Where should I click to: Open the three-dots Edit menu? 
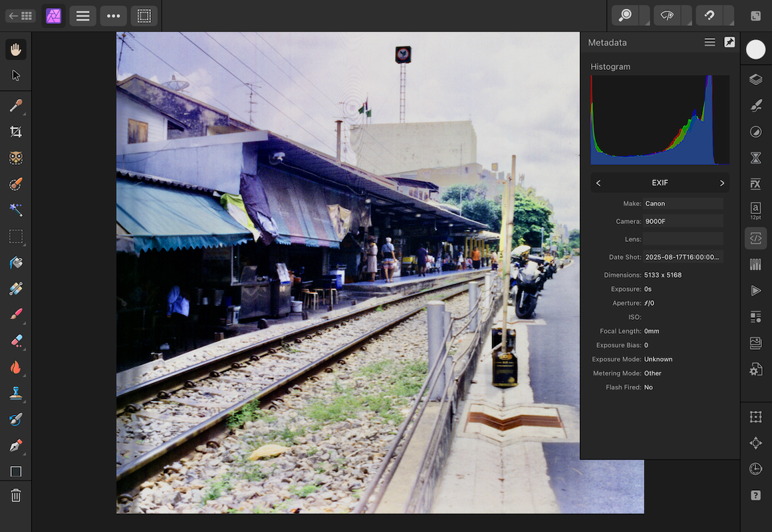coord(114,16)
